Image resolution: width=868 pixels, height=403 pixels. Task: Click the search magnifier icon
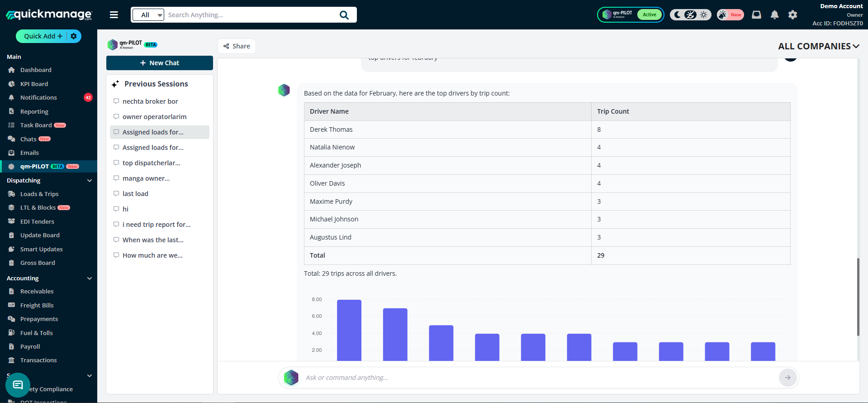pyautogui.click(x=344, y=15)
